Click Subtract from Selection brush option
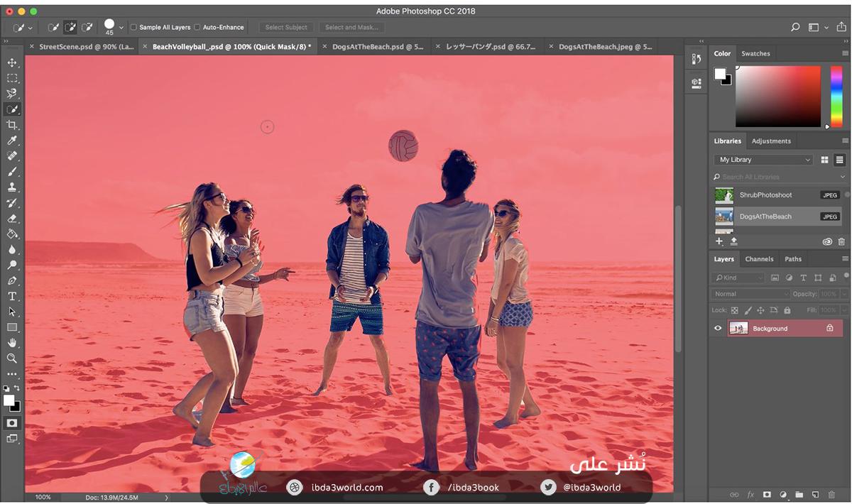This screenshot has height=504, width=852. [87, 27]
